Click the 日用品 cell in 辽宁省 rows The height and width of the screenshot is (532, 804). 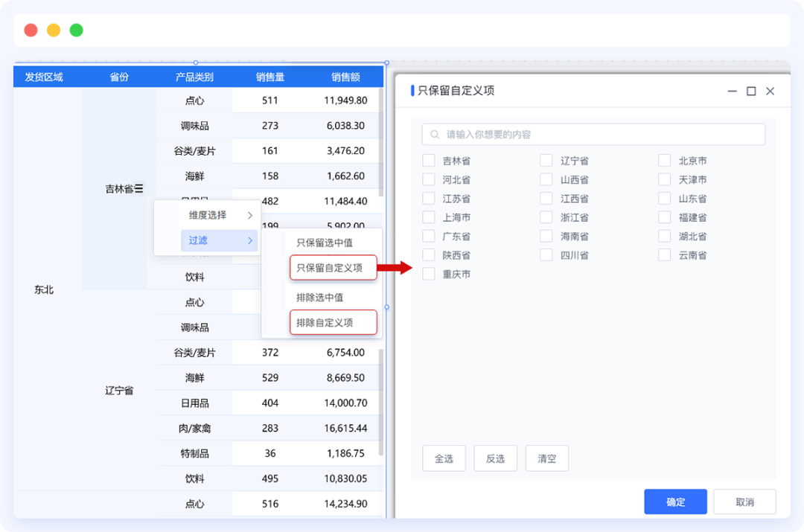tap(194, 403)
